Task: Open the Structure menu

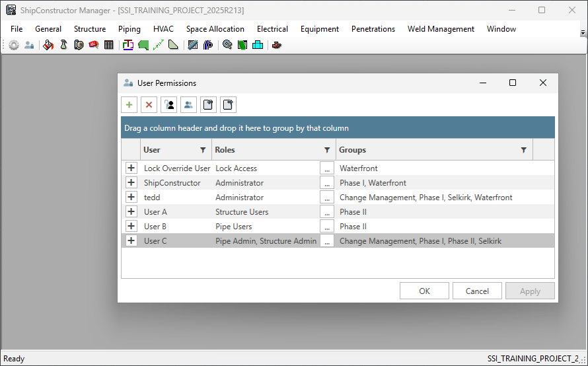Action: pyautogui.click(x=90, y=29)
